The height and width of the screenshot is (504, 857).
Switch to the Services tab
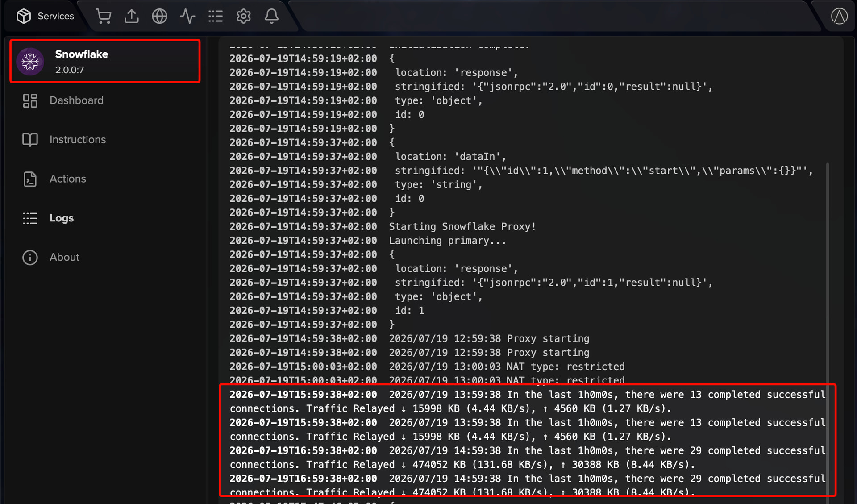point(45,16)
